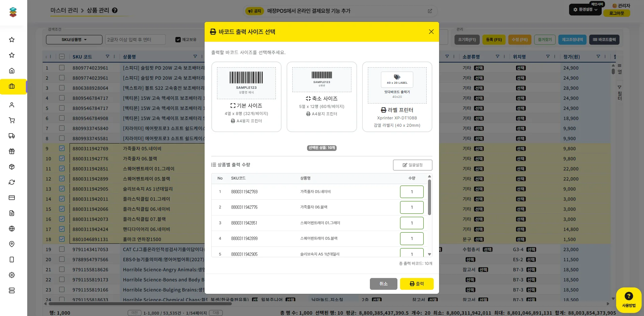Click the 출력 print button

[x=417, y=284]
